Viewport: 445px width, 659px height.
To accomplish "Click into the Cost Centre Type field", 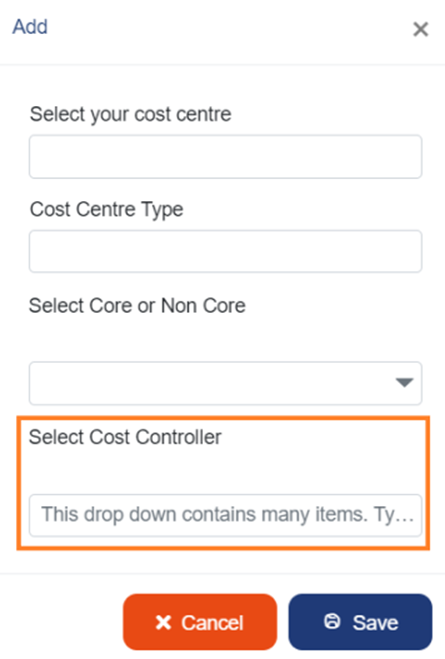I will (225, 251).
